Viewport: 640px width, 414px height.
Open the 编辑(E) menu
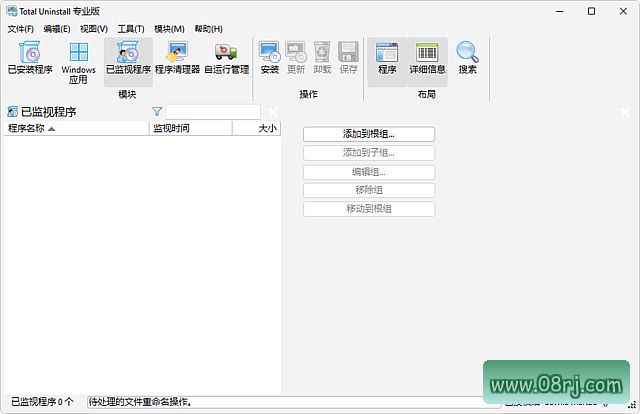[x=57, y=29]
